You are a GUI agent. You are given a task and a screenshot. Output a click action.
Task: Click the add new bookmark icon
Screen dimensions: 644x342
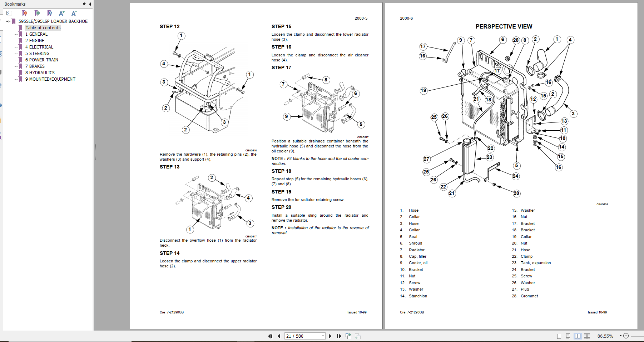pyautogui.click(x=37, y=13)
